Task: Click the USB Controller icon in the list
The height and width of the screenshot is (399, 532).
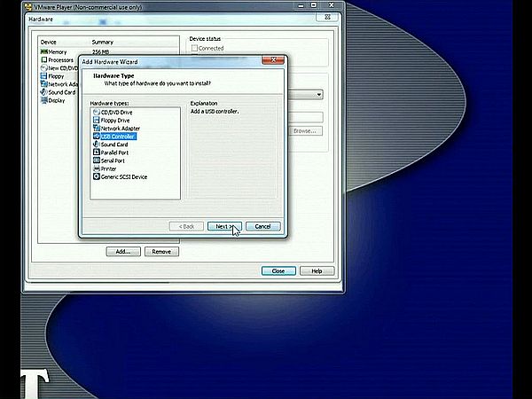Action: (97, 137)
